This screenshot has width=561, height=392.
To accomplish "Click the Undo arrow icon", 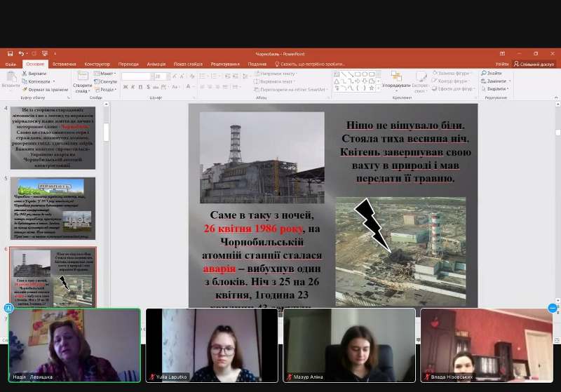I will click(x=21, y=53).
